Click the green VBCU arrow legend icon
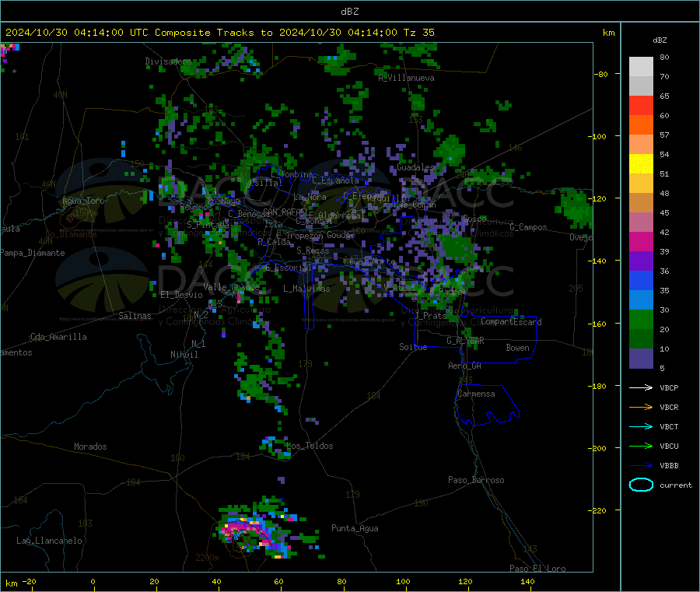The image size is (700, 592). click(641, 446)
